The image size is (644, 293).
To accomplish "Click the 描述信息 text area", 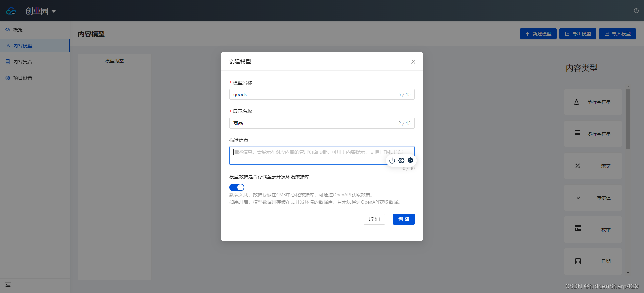I will (322, 156).
